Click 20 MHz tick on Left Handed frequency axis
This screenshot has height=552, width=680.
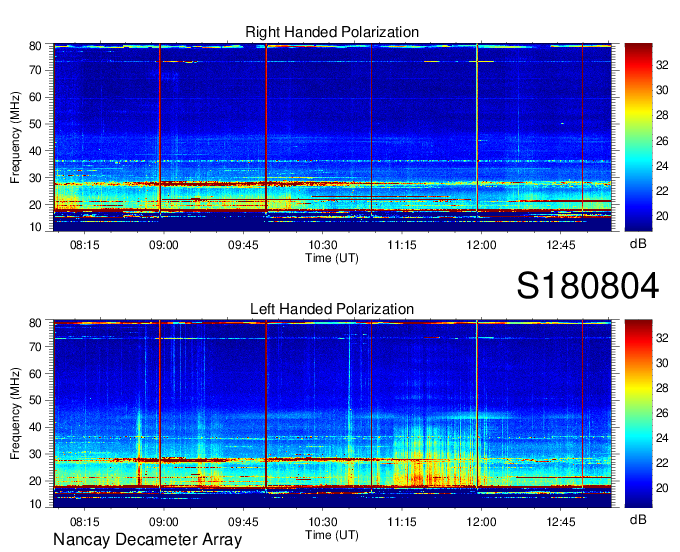point(35,481)
